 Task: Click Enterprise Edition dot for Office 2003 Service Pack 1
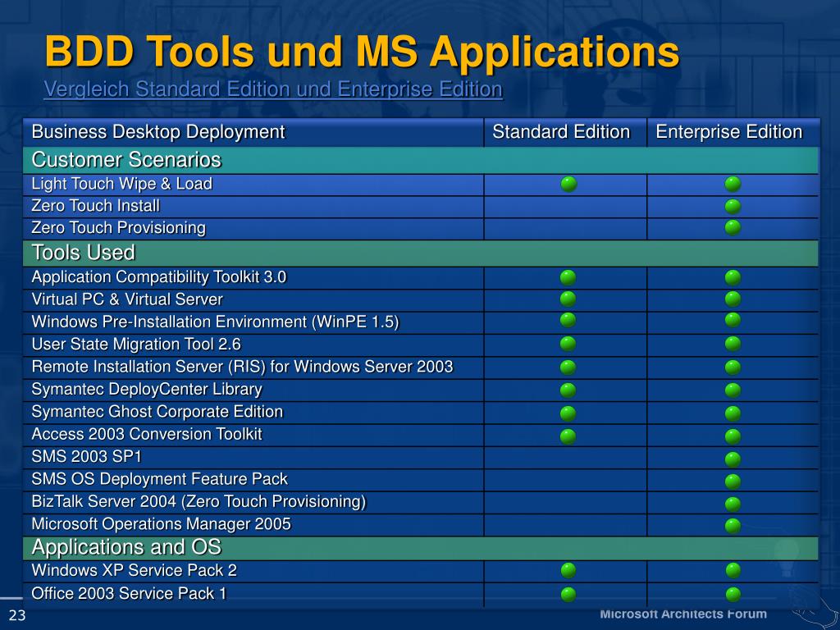tap(733, 594)
